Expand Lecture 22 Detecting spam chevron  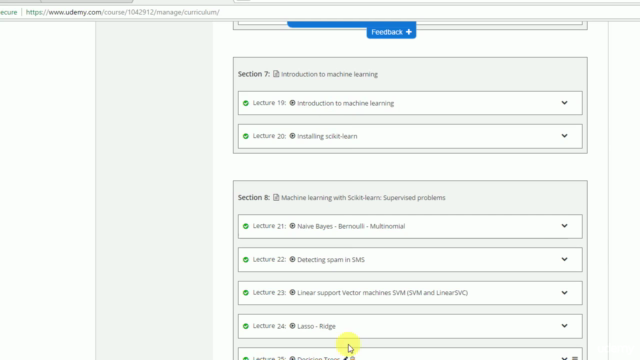point(564,259)
